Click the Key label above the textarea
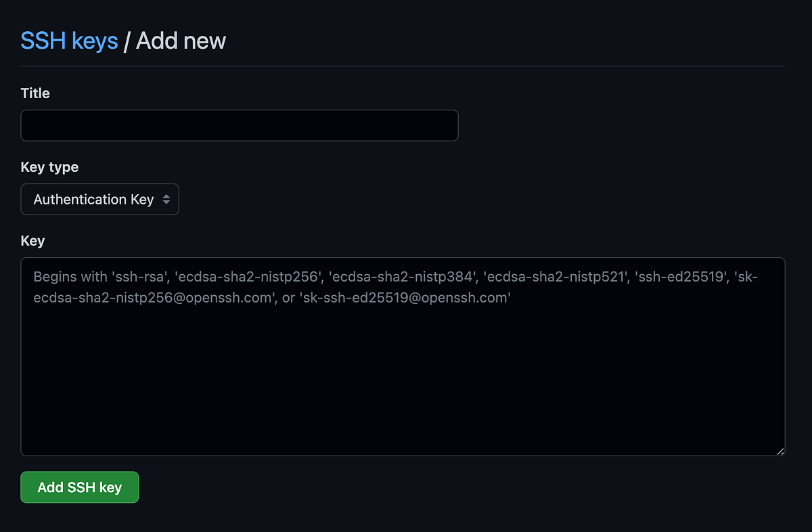The height and width of the screenshot is (532, 812). tap(32, 240)
